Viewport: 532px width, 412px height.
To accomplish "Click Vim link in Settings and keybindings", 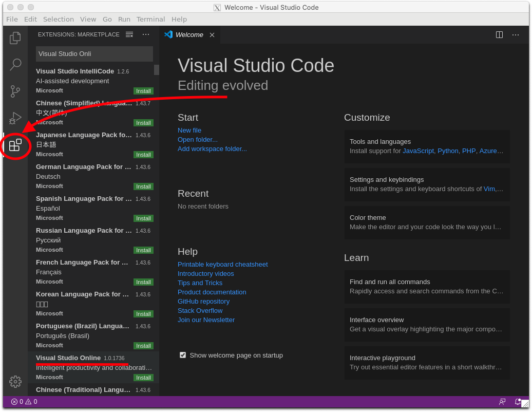I will 489,189.
